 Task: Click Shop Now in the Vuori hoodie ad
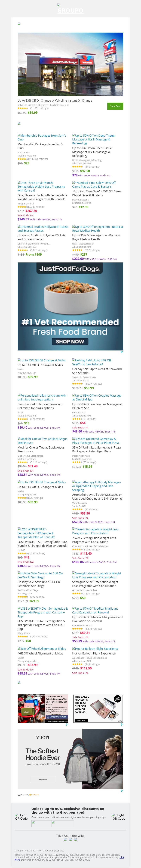pos(42,779)
